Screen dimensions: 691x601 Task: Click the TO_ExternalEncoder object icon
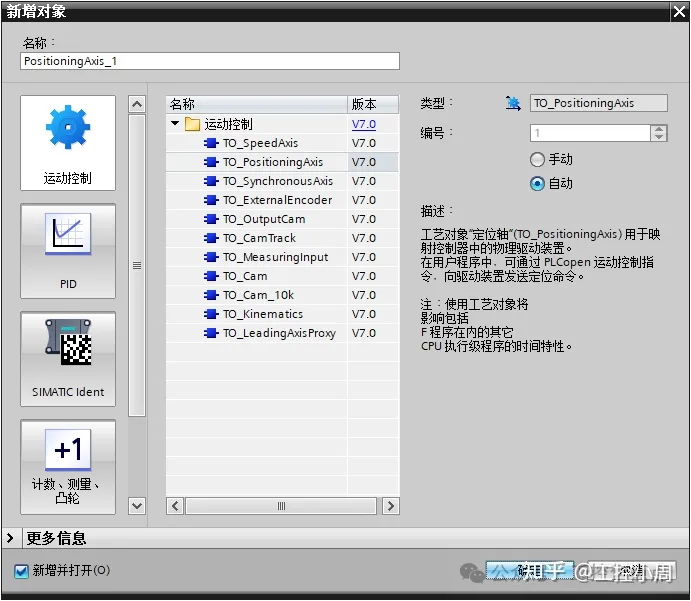(211, 200)
